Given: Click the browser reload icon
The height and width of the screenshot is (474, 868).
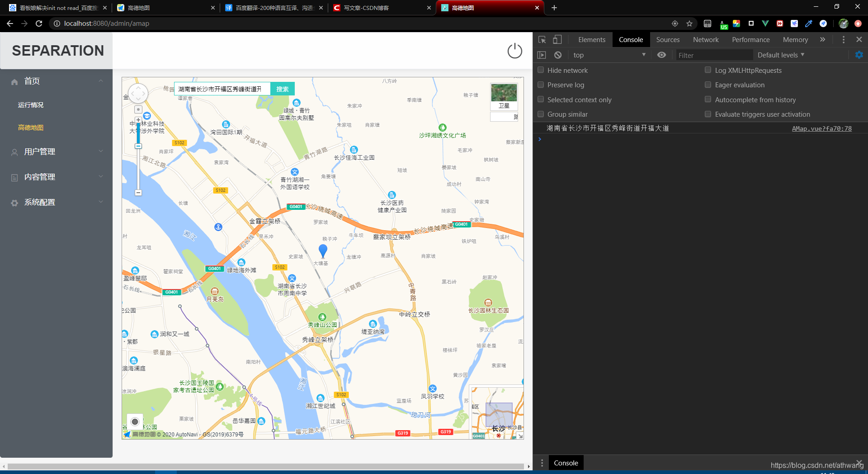Looking at the screenshot, I should pos(39,24).
